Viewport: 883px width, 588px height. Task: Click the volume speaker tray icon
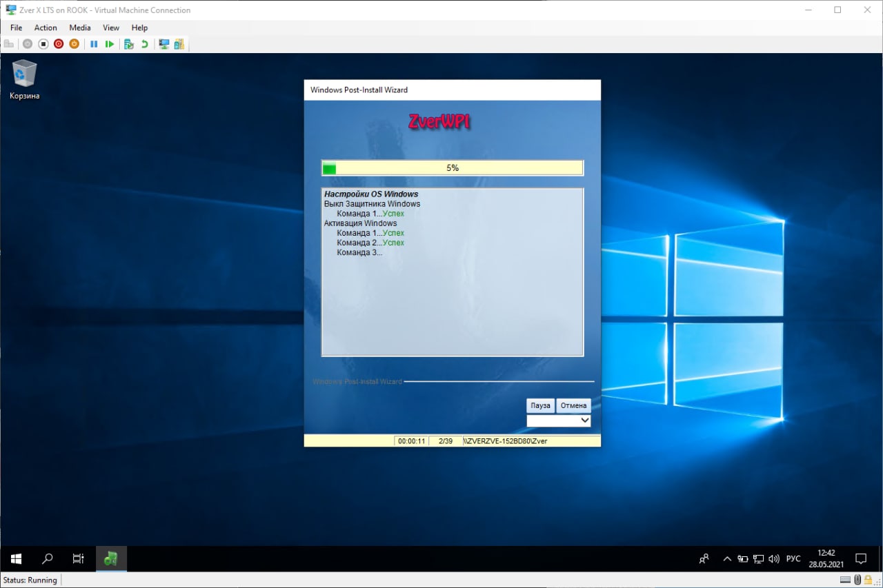(774, 559)
